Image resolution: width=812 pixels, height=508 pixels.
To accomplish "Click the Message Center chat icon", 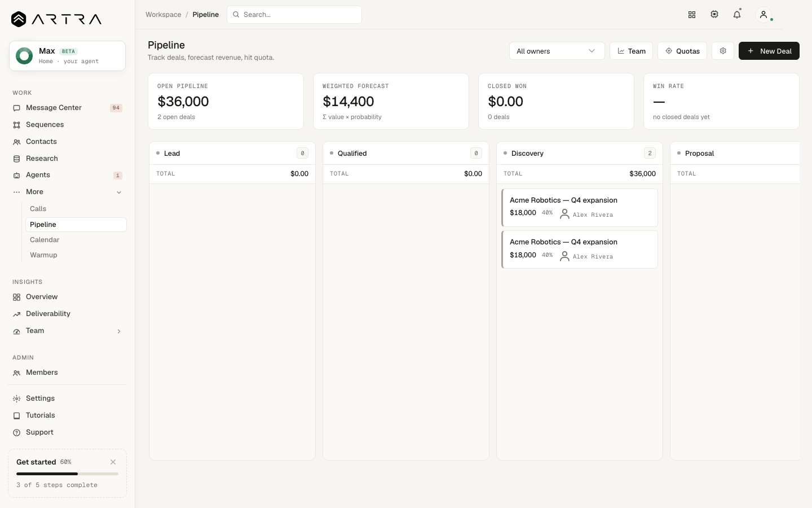I will point(16,108).
